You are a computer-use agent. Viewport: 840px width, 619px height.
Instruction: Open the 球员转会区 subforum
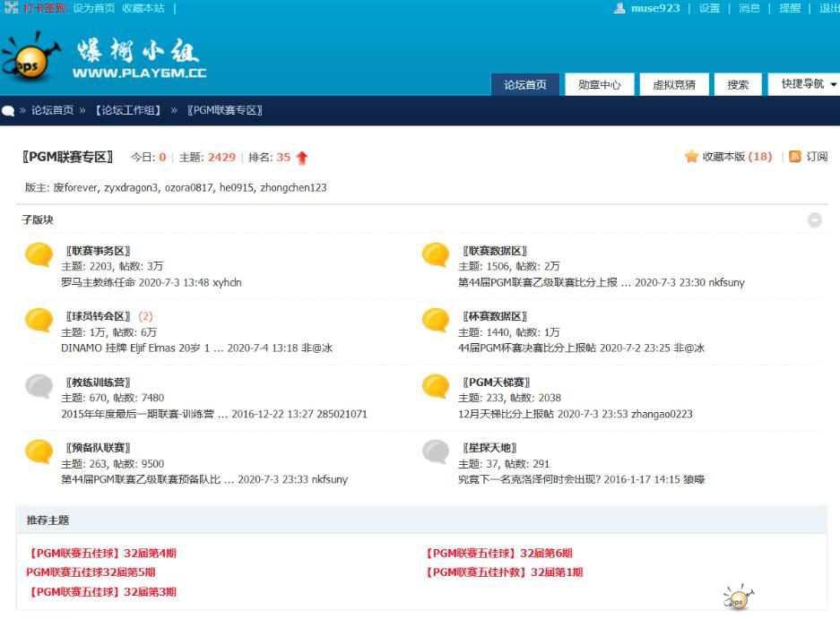pyautogui.click(x=98, y=316)
